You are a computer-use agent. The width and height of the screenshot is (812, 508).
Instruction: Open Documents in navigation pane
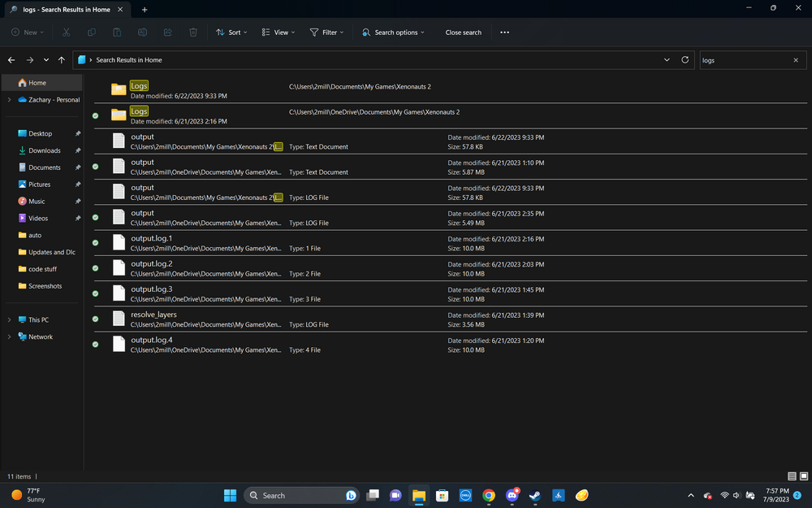pos(44,167)
